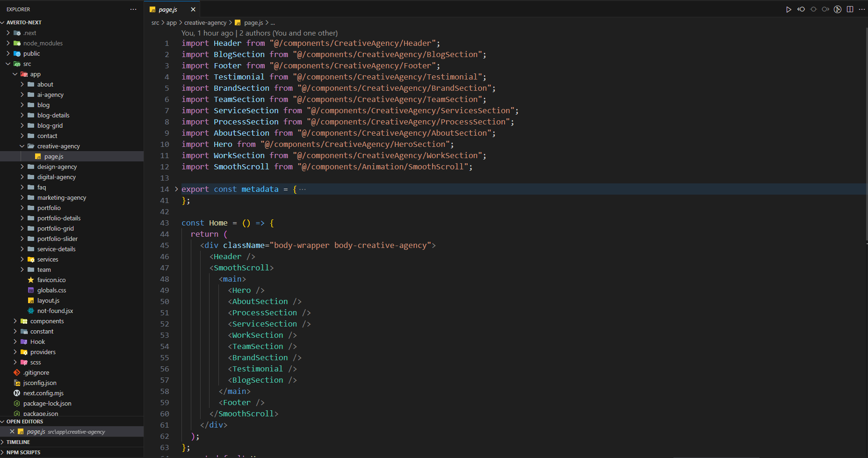Go to next change arrow icon
This screenshot has height=458, width=868.
pyautogui.click(x=825, y=9)
